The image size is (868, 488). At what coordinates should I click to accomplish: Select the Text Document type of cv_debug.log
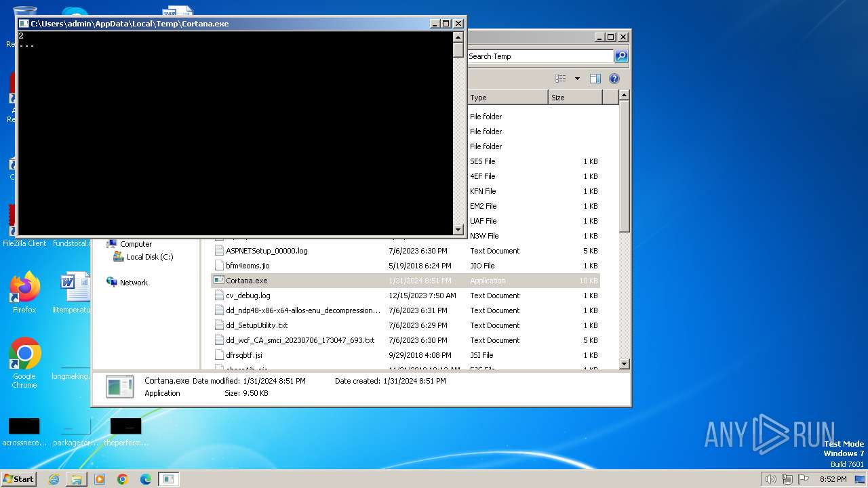pyautogui.click(x=495, y=296)
